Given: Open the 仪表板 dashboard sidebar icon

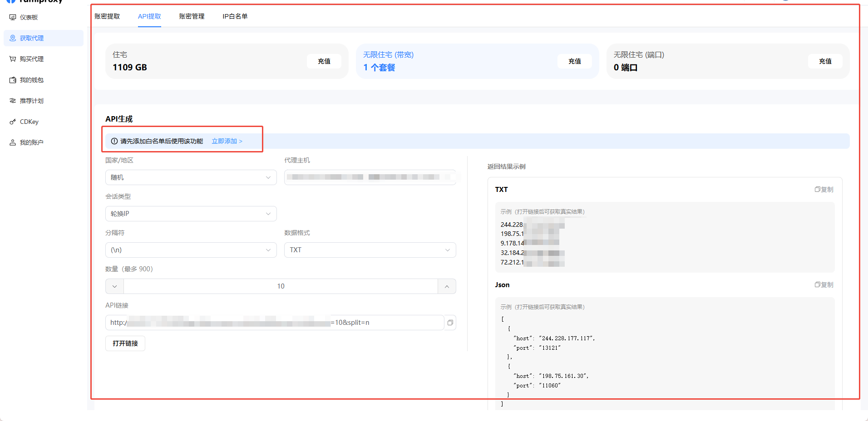Looking at the screenshot, I should pyautogui.click(x=13, y=17).
